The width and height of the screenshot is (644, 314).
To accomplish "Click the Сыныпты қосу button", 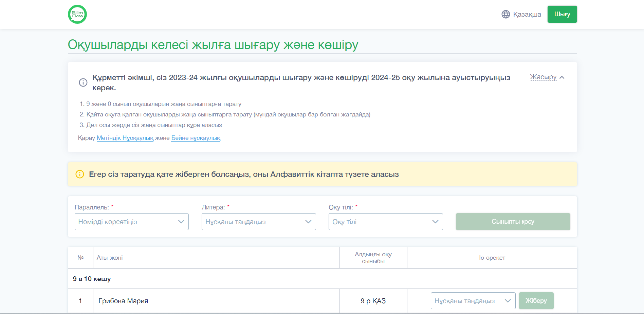I will pyautogui.click(x=513, y=222).
